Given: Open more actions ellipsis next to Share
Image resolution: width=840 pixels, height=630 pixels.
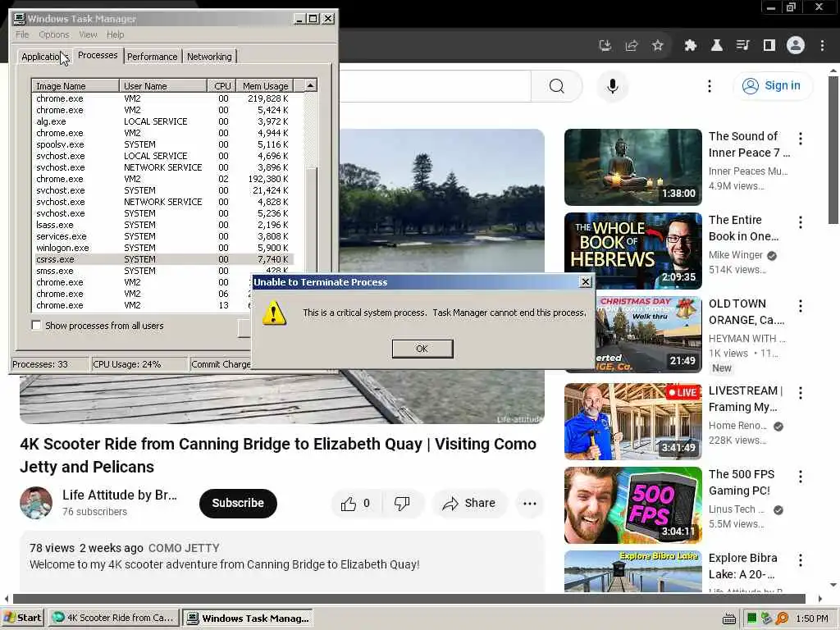Looking at the screenshot, I should 530,504.
